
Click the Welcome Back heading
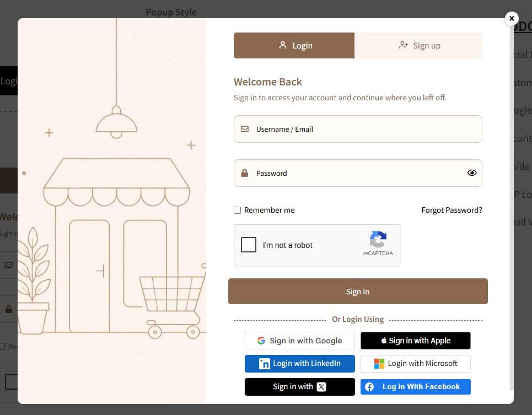coord(268,82)
